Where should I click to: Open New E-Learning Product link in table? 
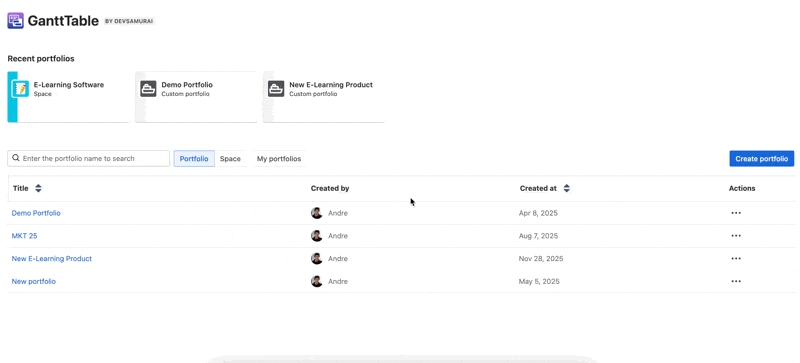[52, 258]
